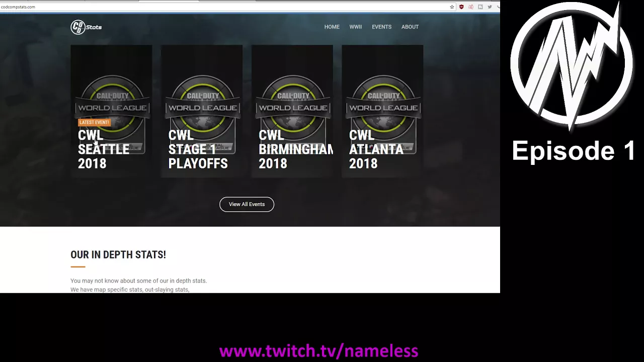Click the COD Stats logo
644x362 pixels.
(86, 27)
